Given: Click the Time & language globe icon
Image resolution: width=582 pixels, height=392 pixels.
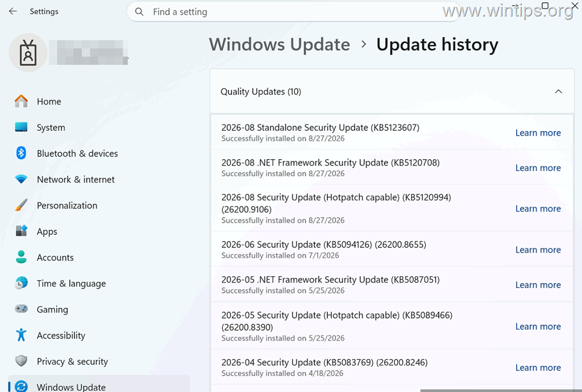Looking at the screenshot, I should click(21, 283).
